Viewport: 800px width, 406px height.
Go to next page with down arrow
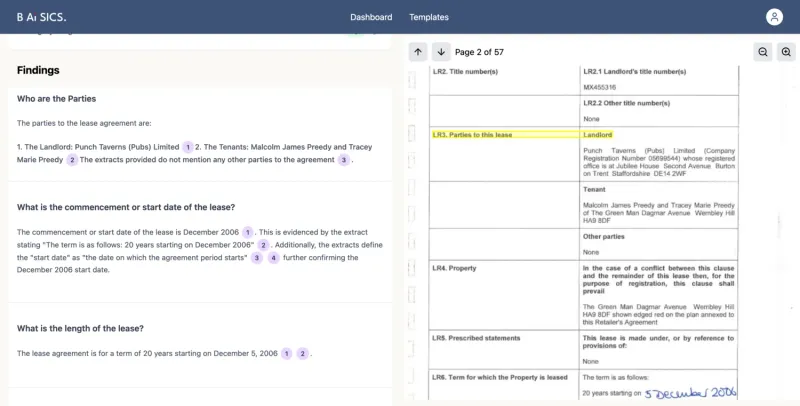pyautogui.click(x=441, y=52)
